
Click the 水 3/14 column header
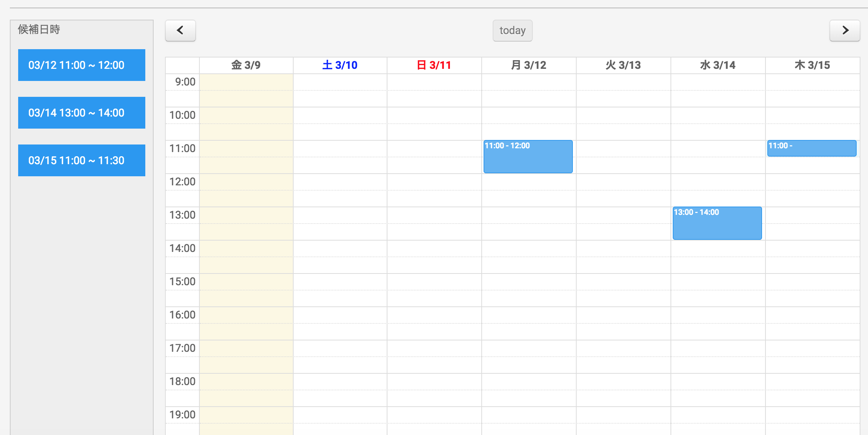(x=718, y=65)
